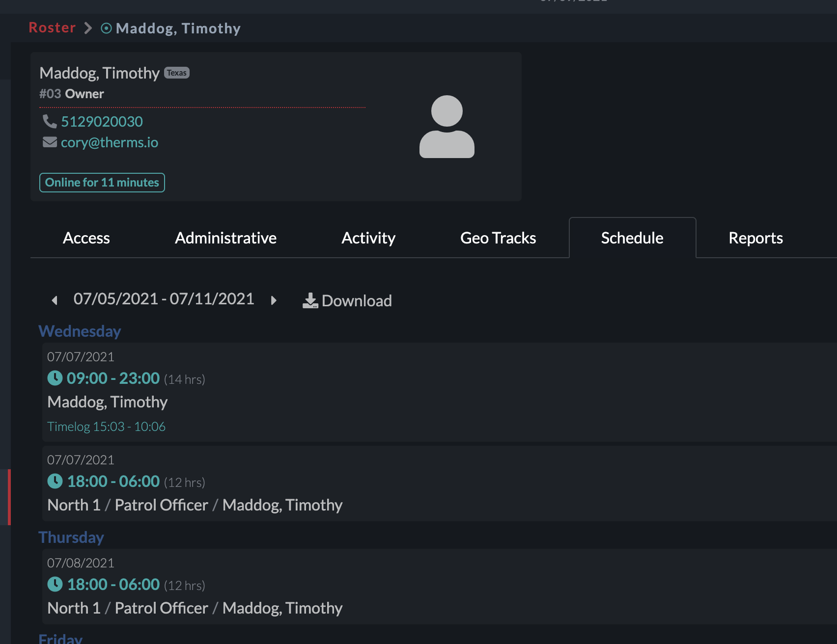Go to previous week with left arrow

pyautogui.click(x=55, y=300)
